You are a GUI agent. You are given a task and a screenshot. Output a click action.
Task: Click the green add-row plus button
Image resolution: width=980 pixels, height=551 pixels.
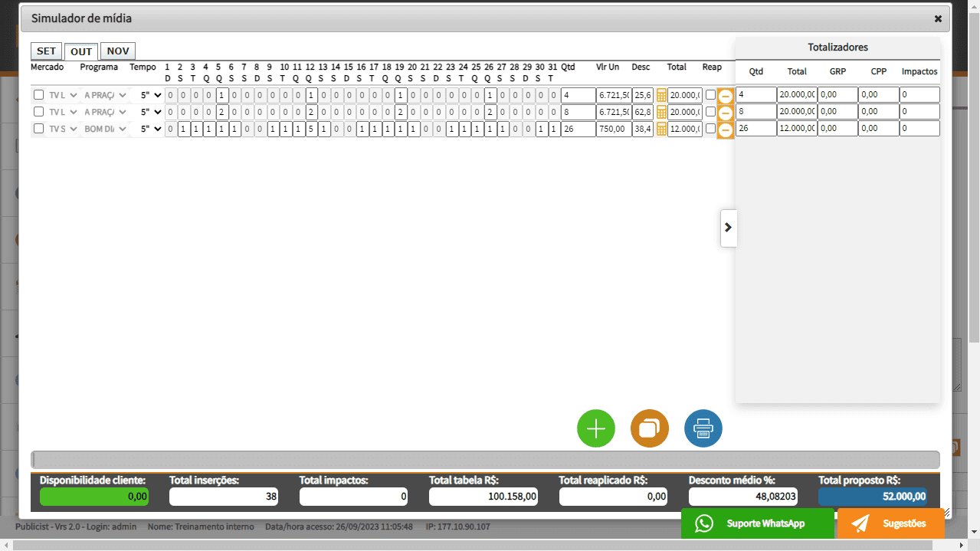(595, 428)
